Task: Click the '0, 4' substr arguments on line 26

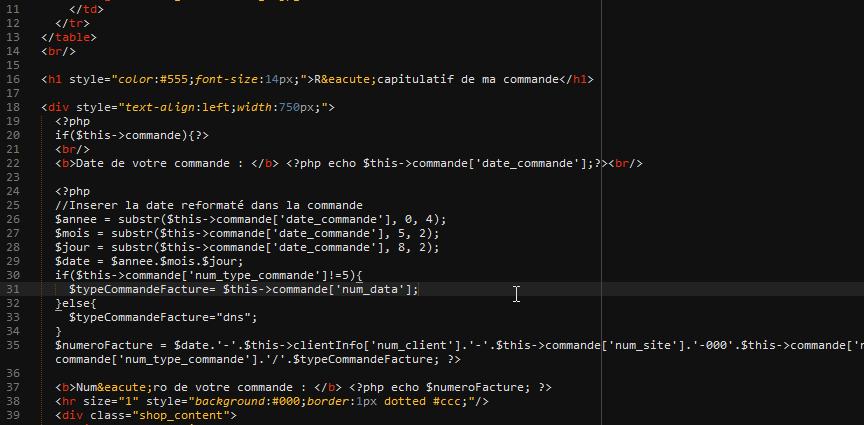Action: pos(419,219)
